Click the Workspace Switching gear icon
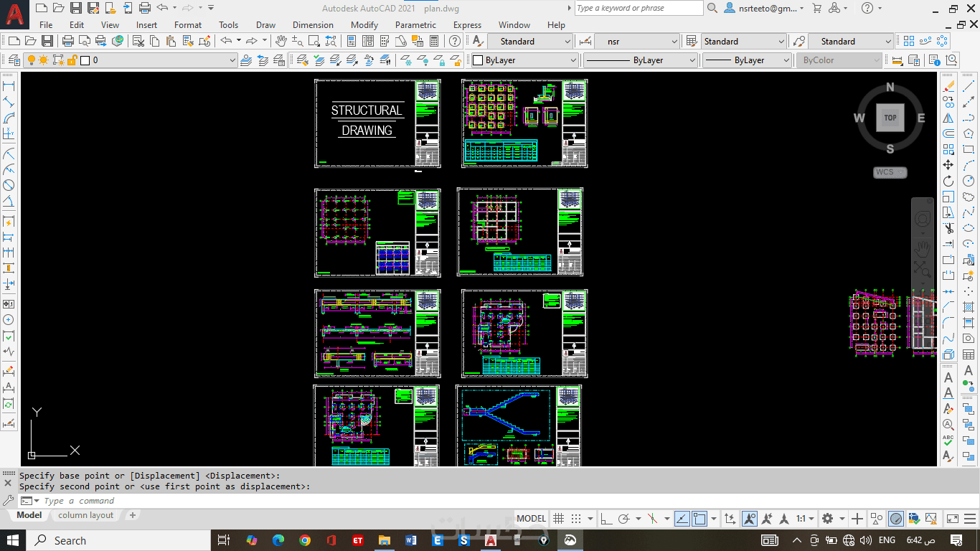This screenshot has width=980, height=551. pyautogui.click(x=828, y=518)
